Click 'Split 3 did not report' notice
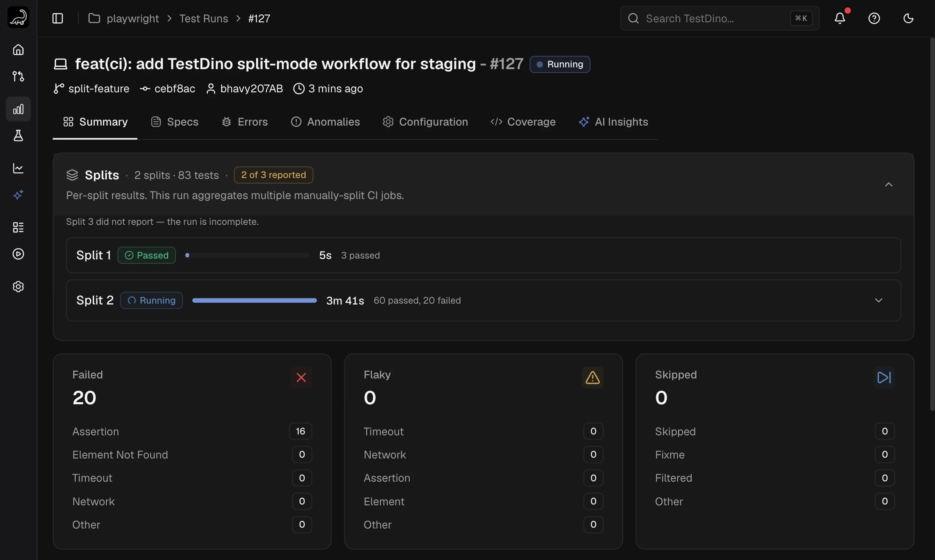This screenshot has width=935, height=560. point(162,222)
